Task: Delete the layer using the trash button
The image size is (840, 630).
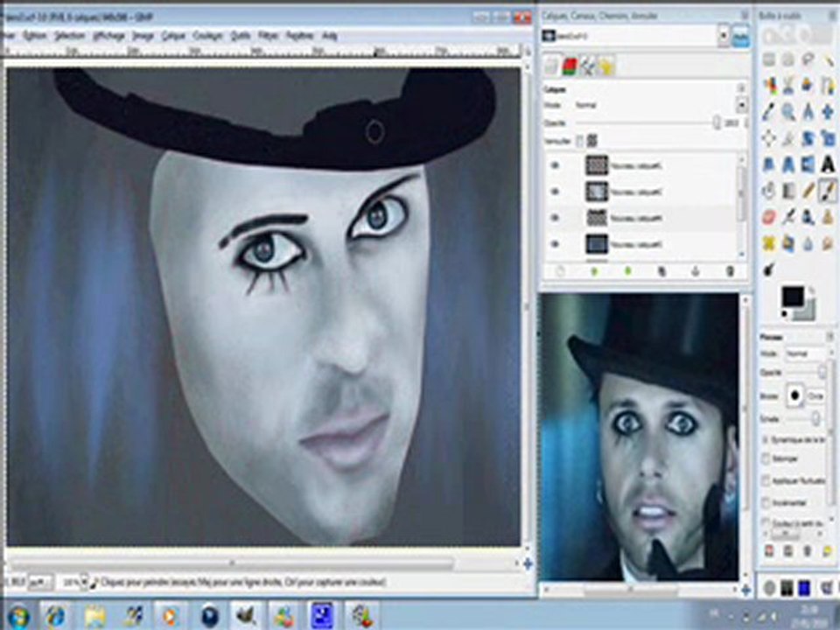Action: coord(730,271)
